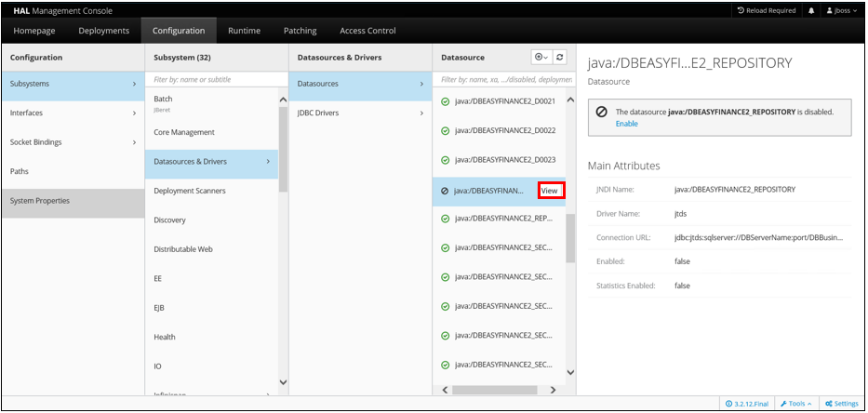
Task: Select the IO subsystem
Action: pos(211,366)
